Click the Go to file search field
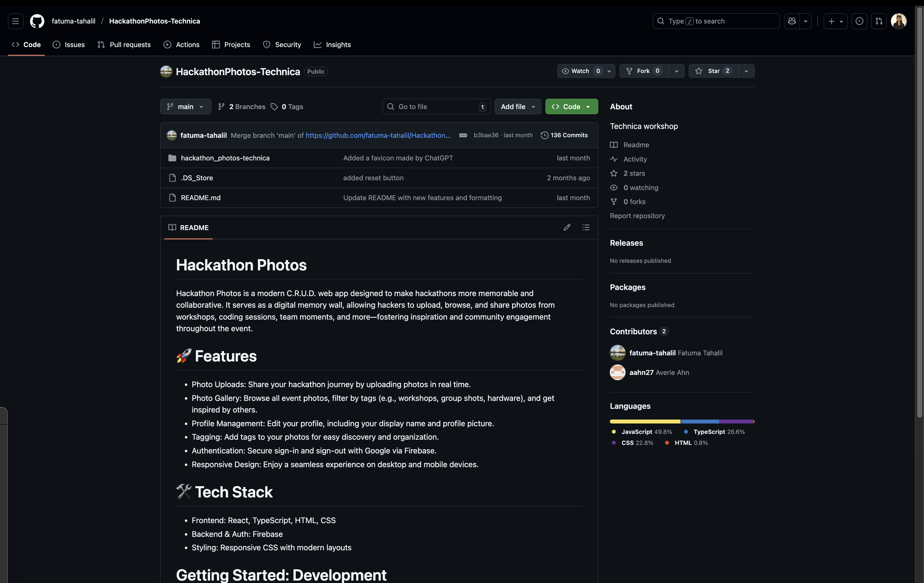 coord(436,107)
